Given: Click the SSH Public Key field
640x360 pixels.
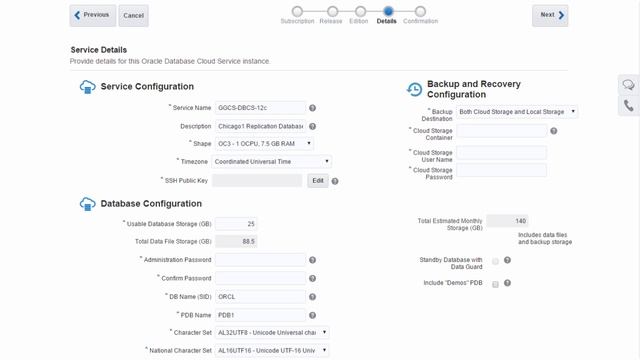Looking at the screenshot, I should tap(257, 180).
